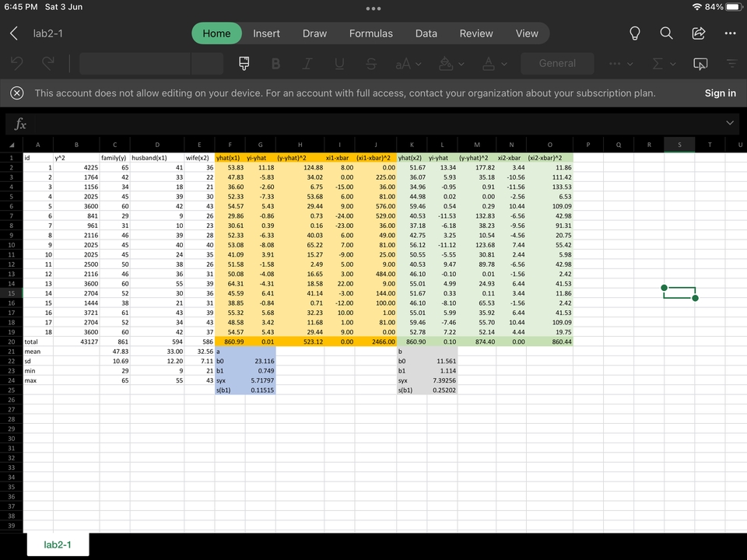Click the 'yhat(x1)' header cell
The height and width of the screenshot is (560, 747).
point(230,158)
